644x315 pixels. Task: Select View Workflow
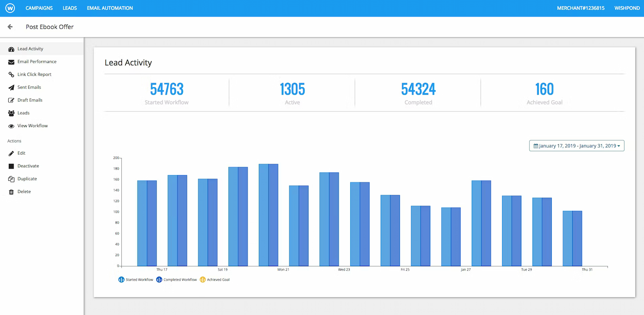click(x=33, y=125)
